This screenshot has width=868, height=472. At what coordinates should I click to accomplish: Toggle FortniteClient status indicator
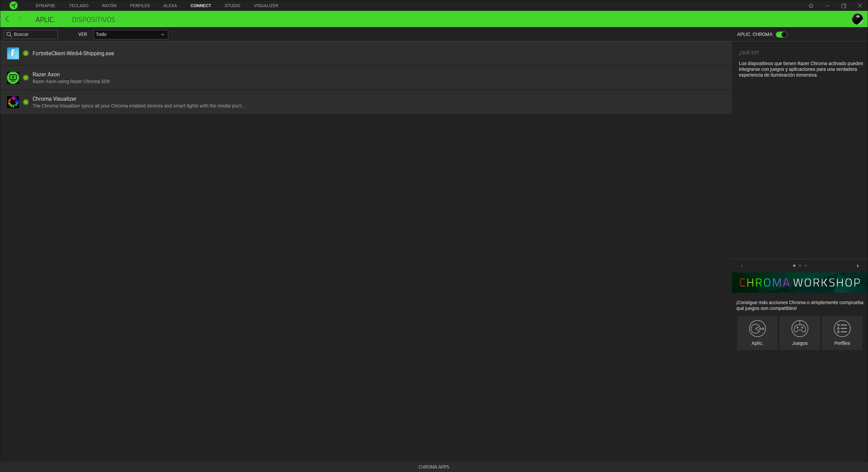point(26,53)
